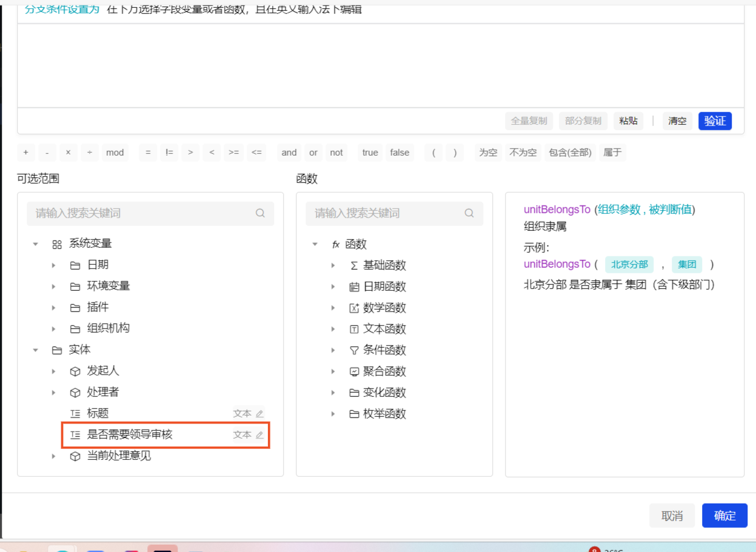
Task: Click the 确定 confirm button
Action: pyautogui.click(x=724, y=516)
